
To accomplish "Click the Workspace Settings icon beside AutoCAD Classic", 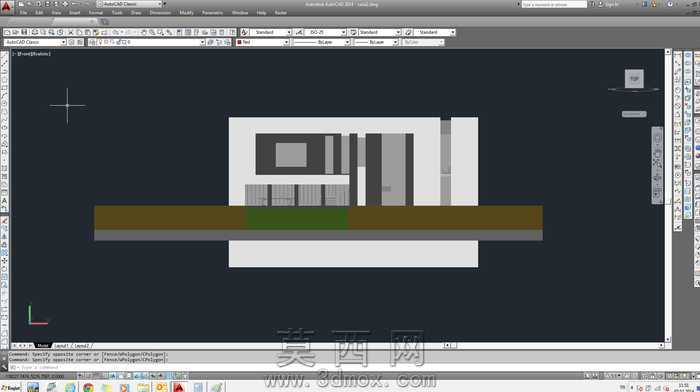I will pos(71,42).
